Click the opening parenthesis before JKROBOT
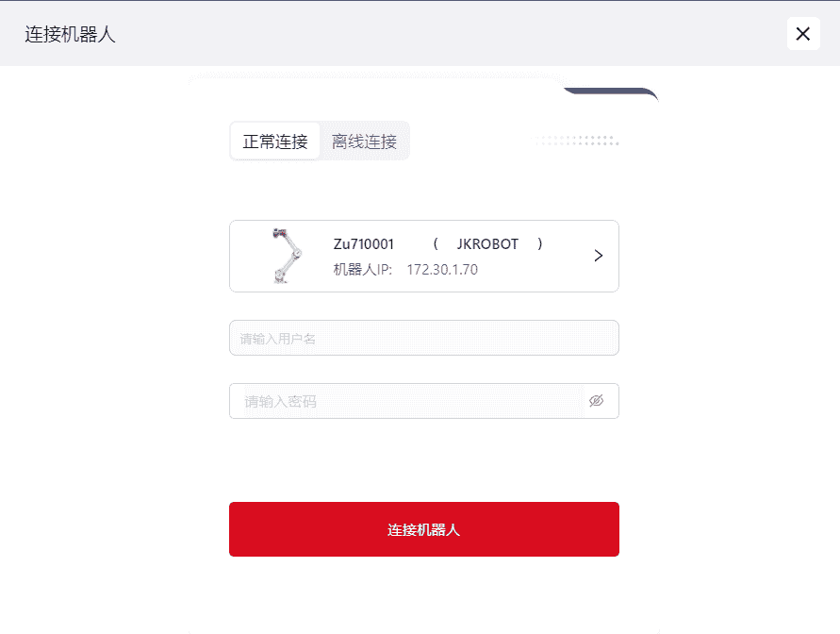The height and width of the screenshot is (634, 840). point(436,244)
